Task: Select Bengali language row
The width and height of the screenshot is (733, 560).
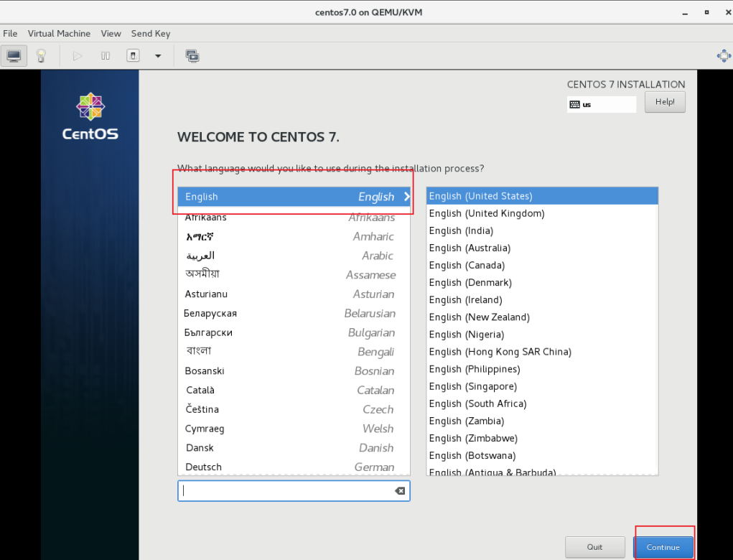Action: (294, 352)
